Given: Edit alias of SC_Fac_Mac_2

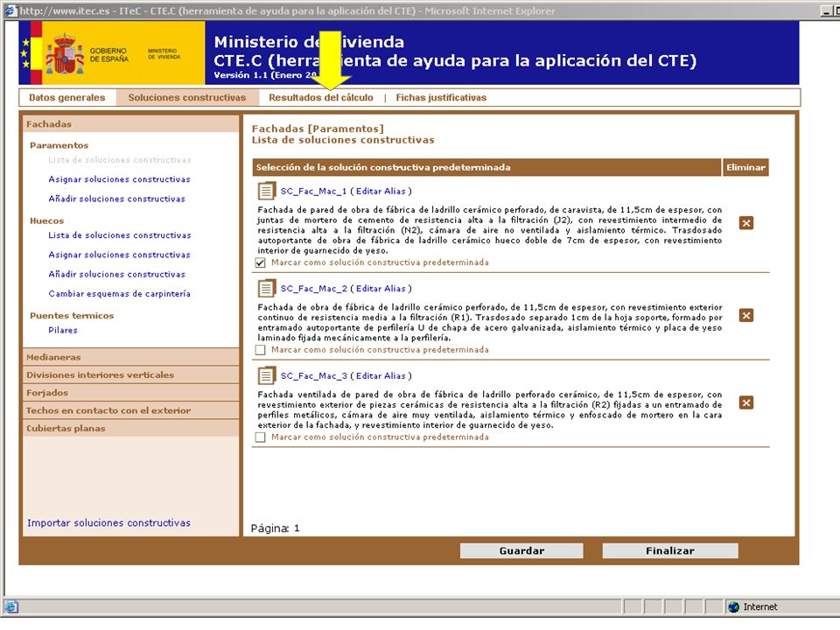Looking at the screenshot, I should point(381,288).
